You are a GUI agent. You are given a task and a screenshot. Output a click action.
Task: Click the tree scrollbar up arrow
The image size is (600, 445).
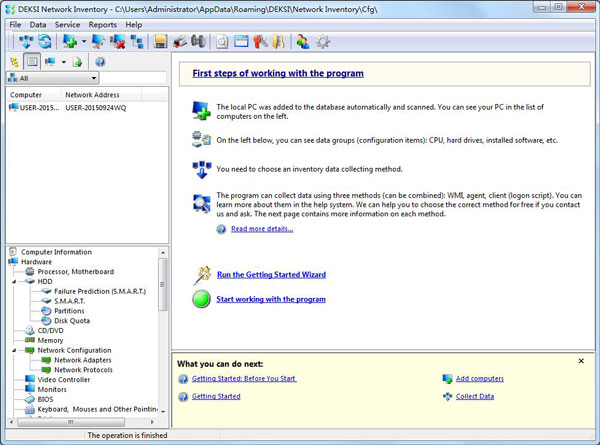click(163, 253)
